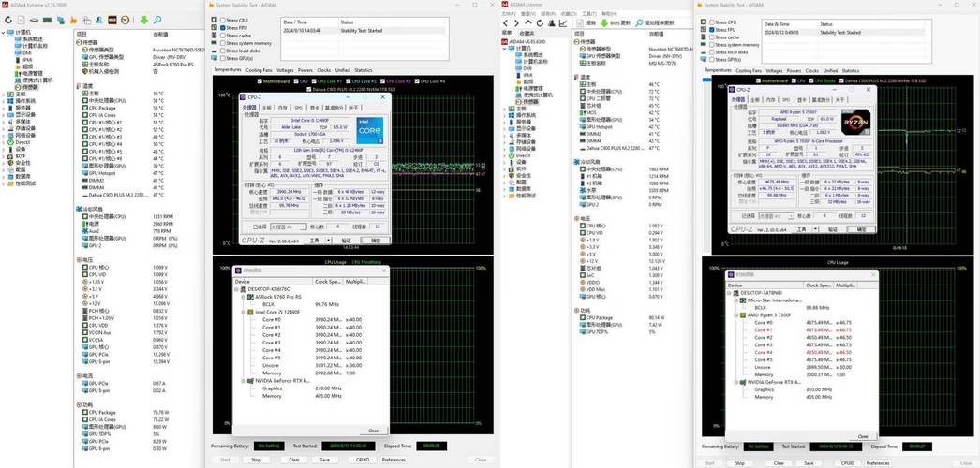980x468 pixels.
Task: Toggle the CPU Core #4 graph legend checkbox
Action: click(418, 81)
